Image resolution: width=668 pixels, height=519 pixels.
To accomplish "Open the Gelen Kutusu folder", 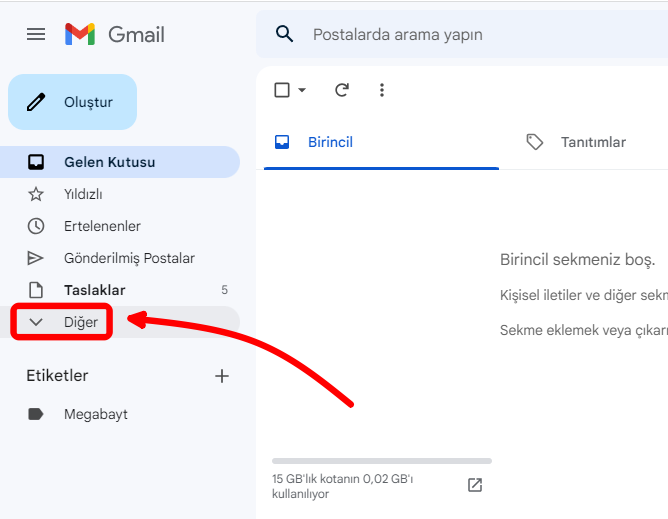I will click(109, 162).
